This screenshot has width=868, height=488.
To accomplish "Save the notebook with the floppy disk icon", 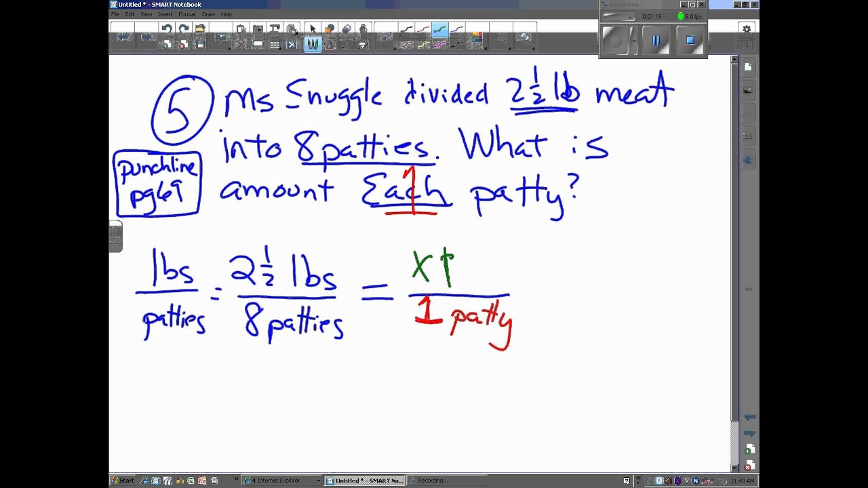I will (199, 44).
